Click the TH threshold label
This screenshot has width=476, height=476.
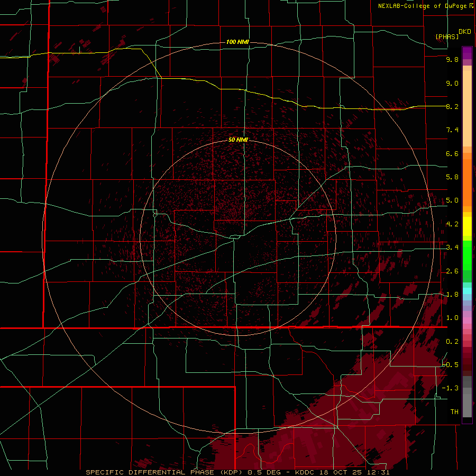coord(454,411)
